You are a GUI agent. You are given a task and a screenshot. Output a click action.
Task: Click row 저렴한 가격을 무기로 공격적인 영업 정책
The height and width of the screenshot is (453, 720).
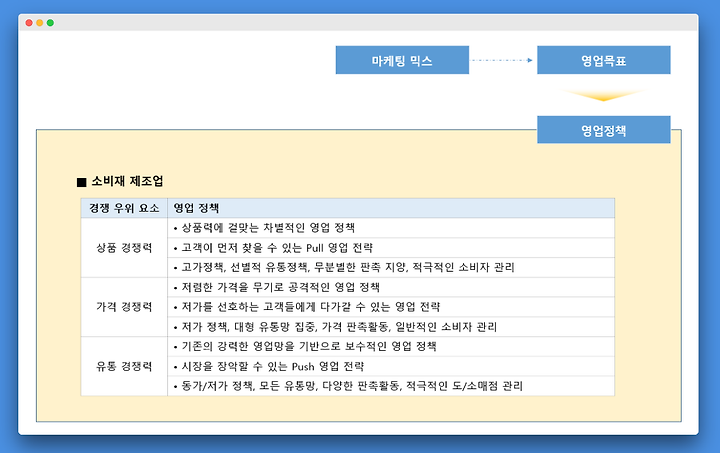pyautogui.click(x=391, y=287)
